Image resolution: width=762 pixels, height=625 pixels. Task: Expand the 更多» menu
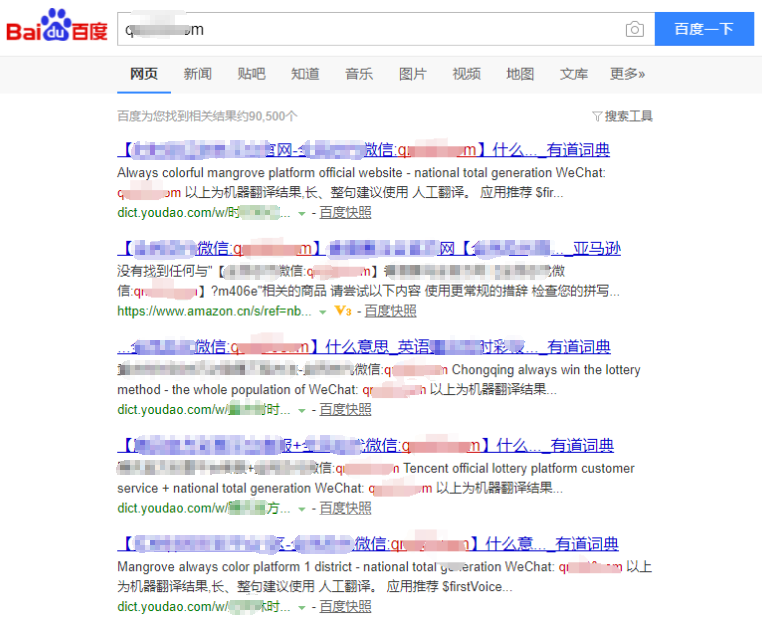(x=627, y=74)
